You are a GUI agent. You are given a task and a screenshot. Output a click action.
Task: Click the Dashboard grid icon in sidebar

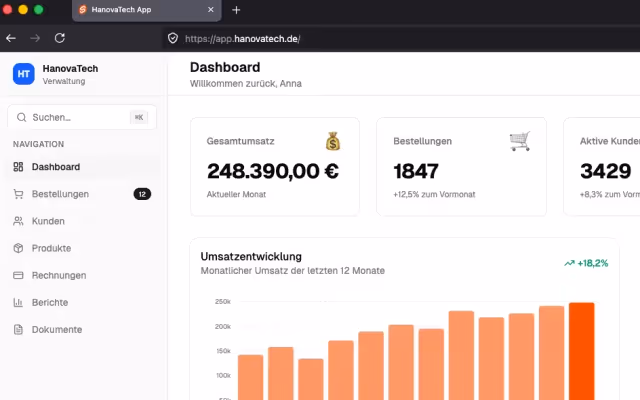pyautogui.click(x=18, y=167)
